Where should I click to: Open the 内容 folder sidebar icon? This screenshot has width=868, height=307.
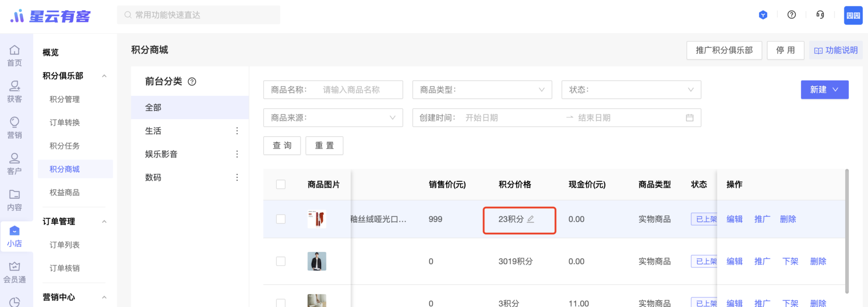click(14, 200)
